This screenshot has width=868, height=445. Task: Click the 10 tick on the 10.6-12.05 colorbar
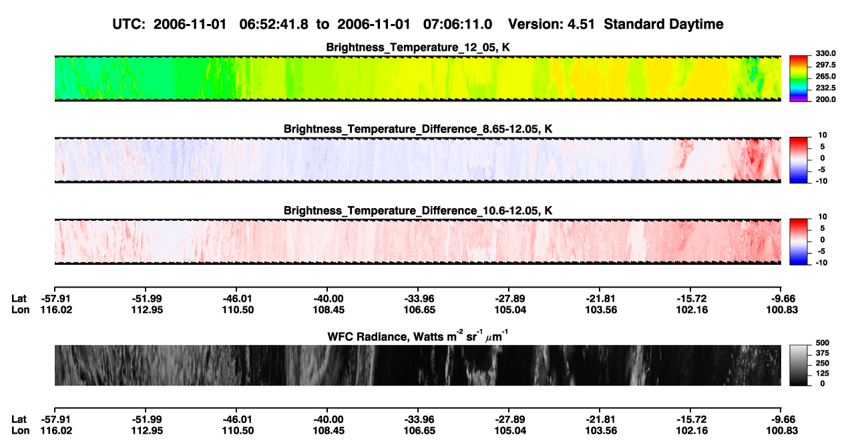click(823, 216)
